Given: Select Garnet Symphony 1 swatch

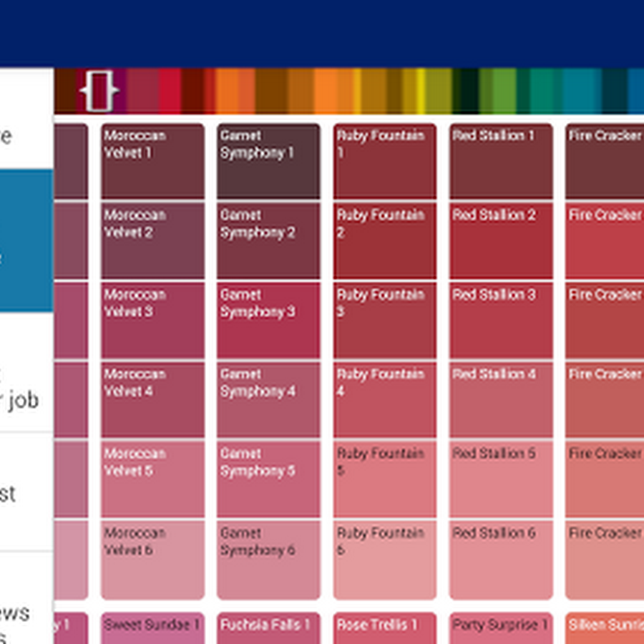Looking at the screenshot, I should click(268, 161).
